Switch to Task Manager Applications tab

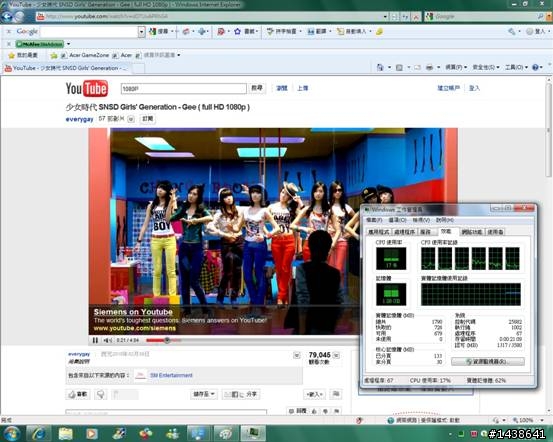(x=379, y=232)
